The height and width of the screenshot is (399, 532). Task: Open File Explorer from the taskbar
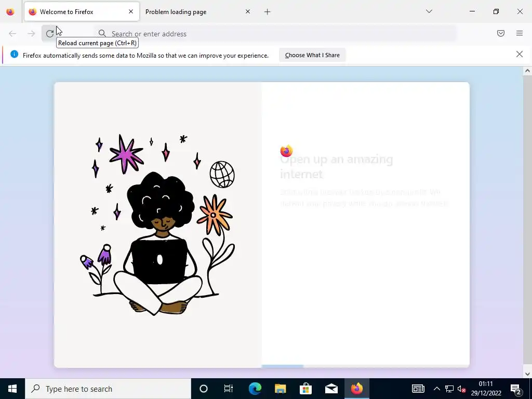[280, 389]
